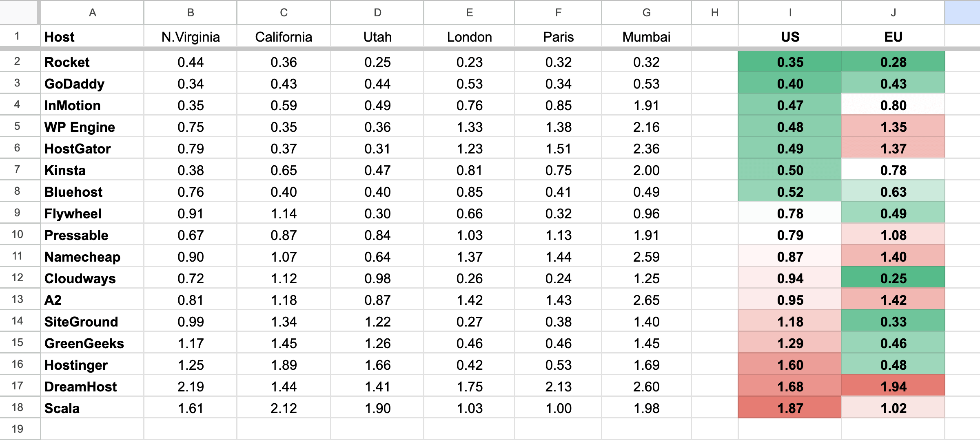Select A2's Mumbai value 2.65
The image size is (980, 440).
pyautogui.click(x=646, y=300)
